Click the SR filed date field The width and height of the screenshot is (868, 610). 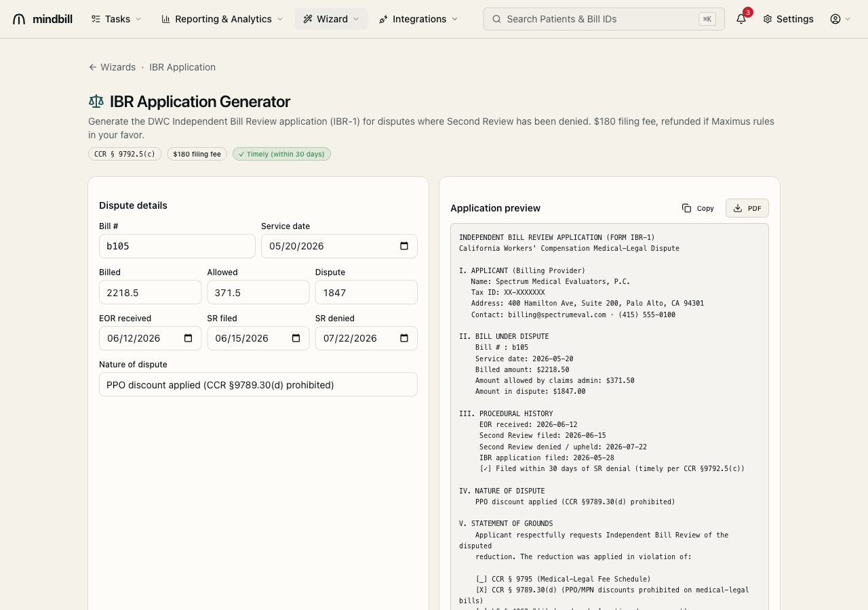(258, 338)
